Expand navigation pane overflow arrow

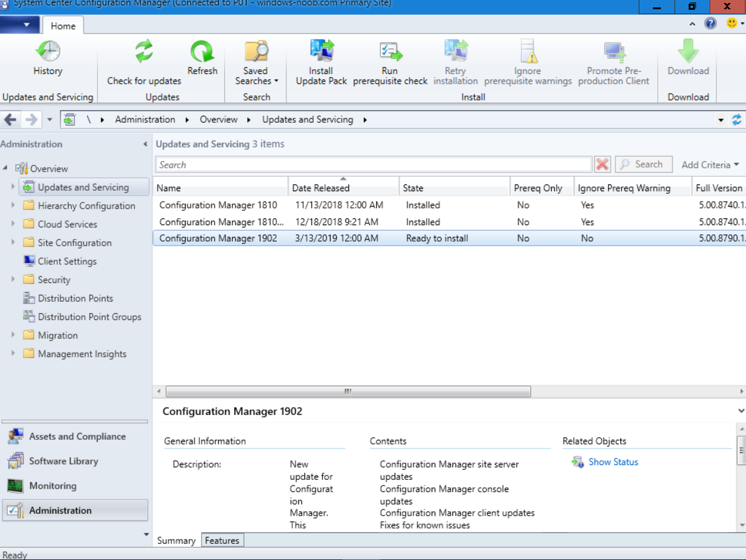[146, 534]
